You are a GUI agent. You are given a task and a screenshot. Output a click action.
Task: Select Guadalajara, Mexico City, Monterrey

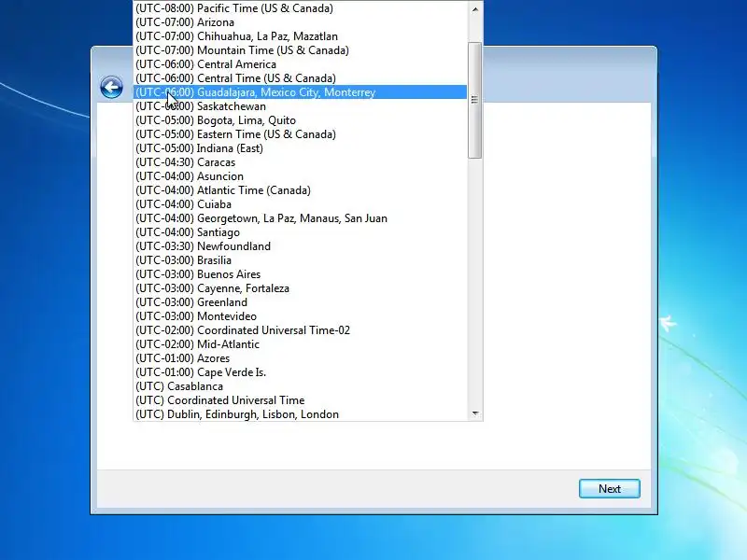[300, 91]
